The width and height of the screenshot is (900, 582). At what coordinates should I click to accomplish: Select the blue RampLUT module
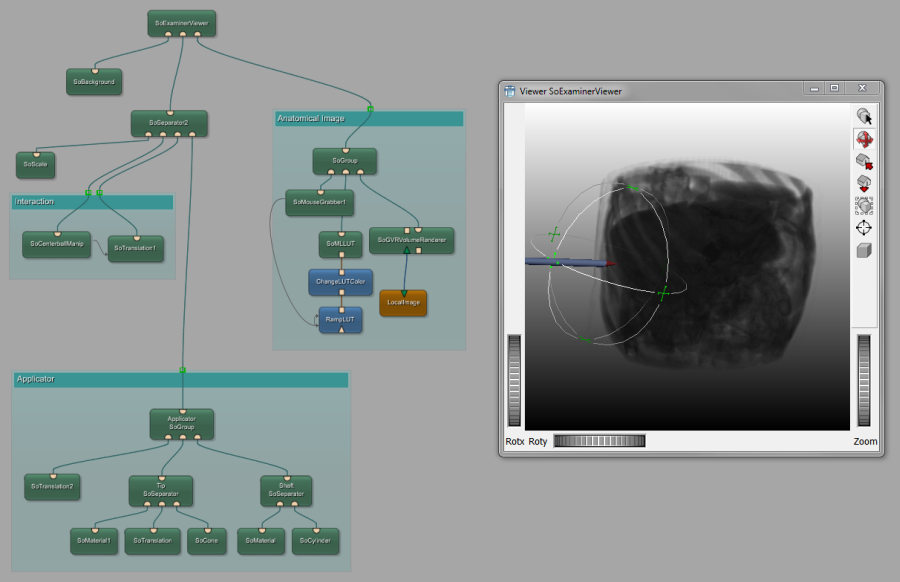[x=341, y=320]
